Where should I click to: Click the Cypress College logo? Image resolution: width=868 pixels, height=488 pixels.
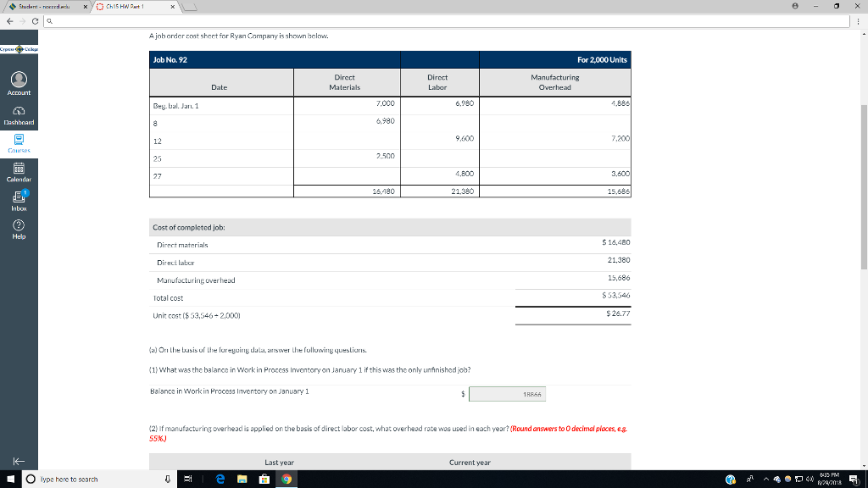point(19,49)
